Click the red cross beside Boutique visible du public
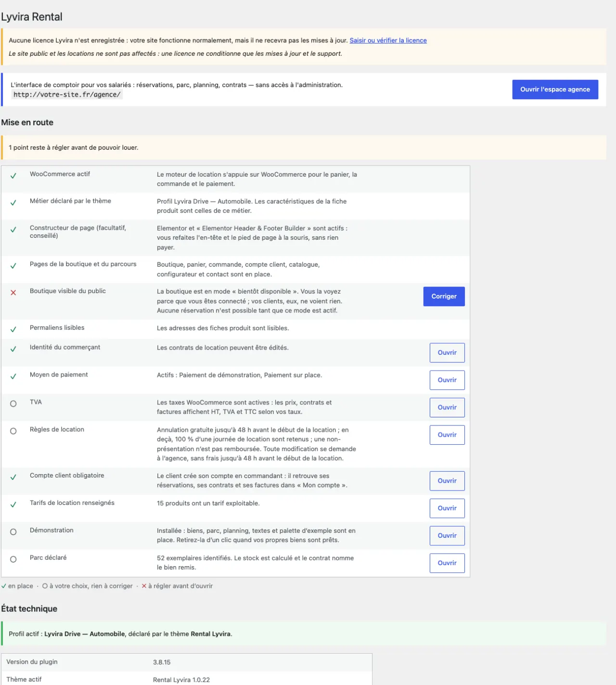616x685 pixels. [x=13, y=293]
